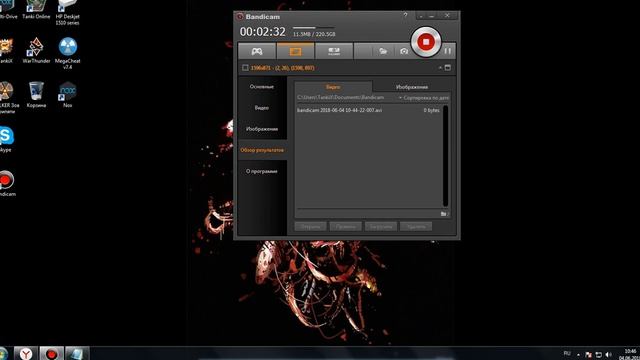The image size is (640, 360).
Task: Toggle the capture area checkbox
Action: coord(245,68)
